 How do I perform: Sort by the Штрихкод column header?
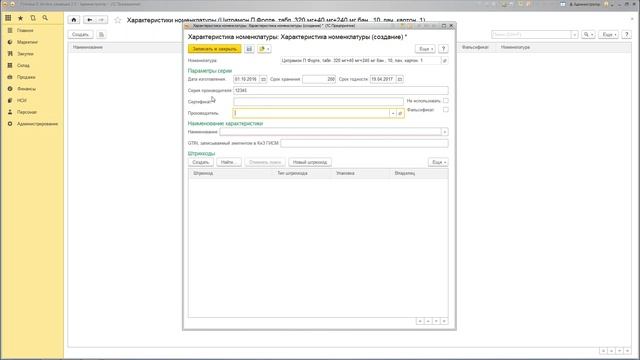coord(232,173)
